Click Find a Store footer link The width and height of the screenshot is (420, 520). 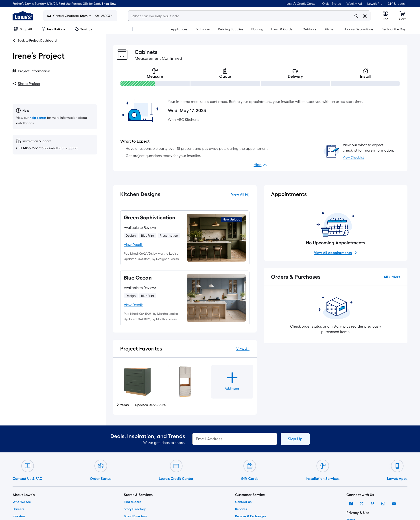[132, 502]
